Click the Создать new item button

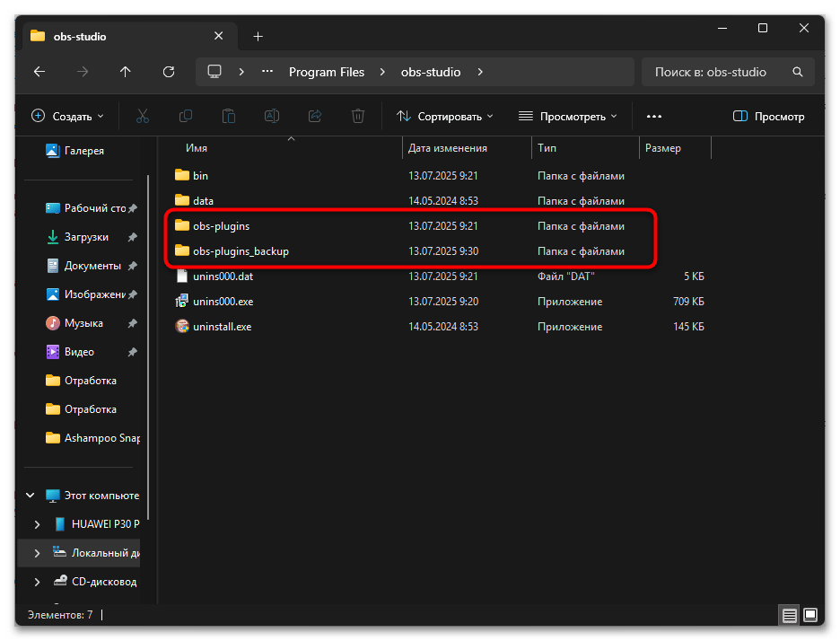68,116
